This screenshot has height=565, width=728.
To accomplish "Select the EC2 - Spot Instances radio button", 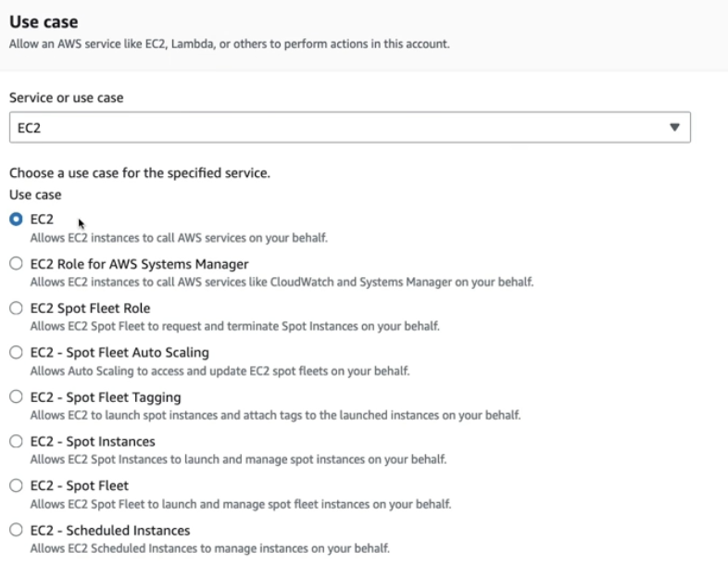I will pyautogui.click(x=15, y=442).
